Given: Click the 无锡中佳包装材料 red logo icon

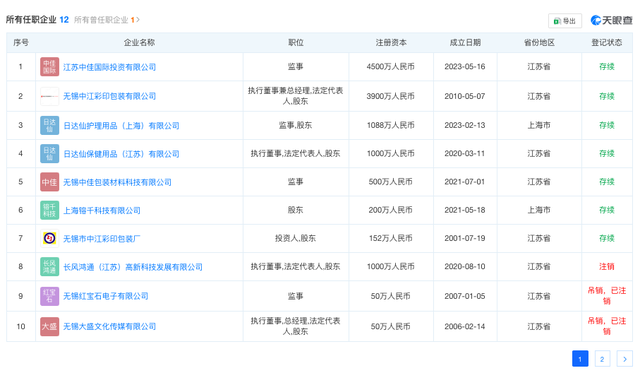Looking at the screenshot, I should (x=49, y=182).
